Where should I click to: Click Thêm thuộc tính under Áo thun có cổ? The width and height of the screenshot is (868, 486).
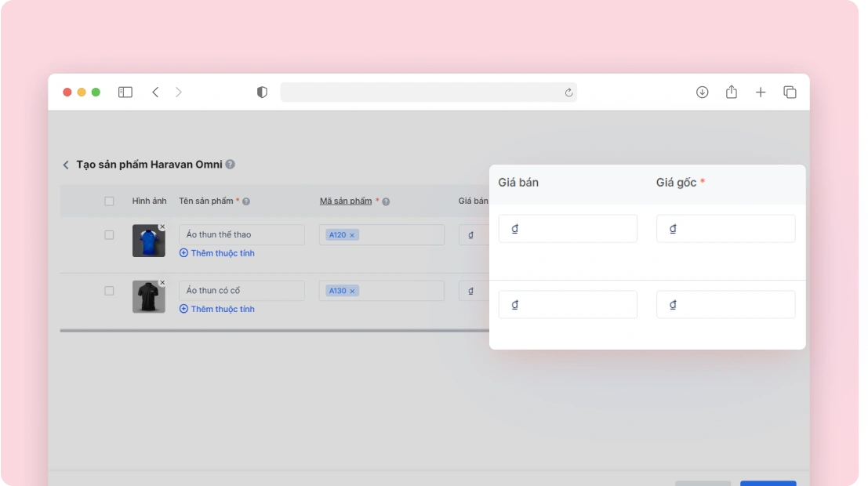(217, 309)
